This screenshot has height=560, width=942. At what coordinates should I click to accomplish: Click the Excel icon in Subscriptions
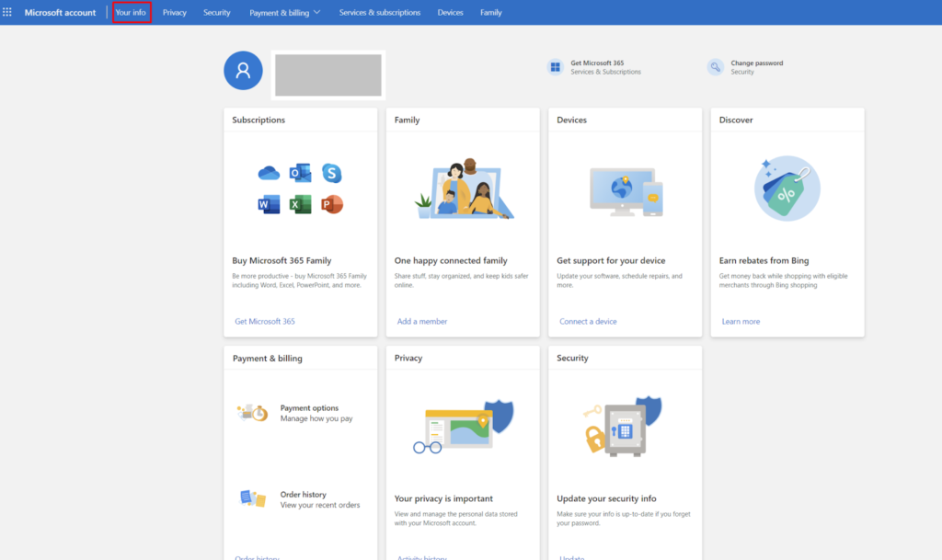click(300, 204)
